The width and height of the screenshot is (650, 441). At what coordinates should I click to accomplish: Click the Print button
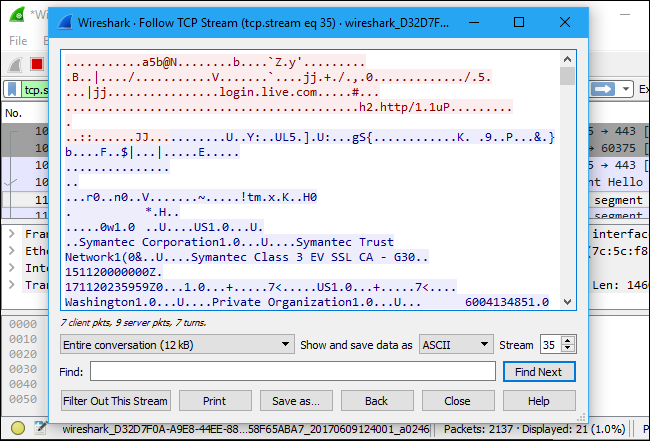pyautogui.click(x=215, y=401)
